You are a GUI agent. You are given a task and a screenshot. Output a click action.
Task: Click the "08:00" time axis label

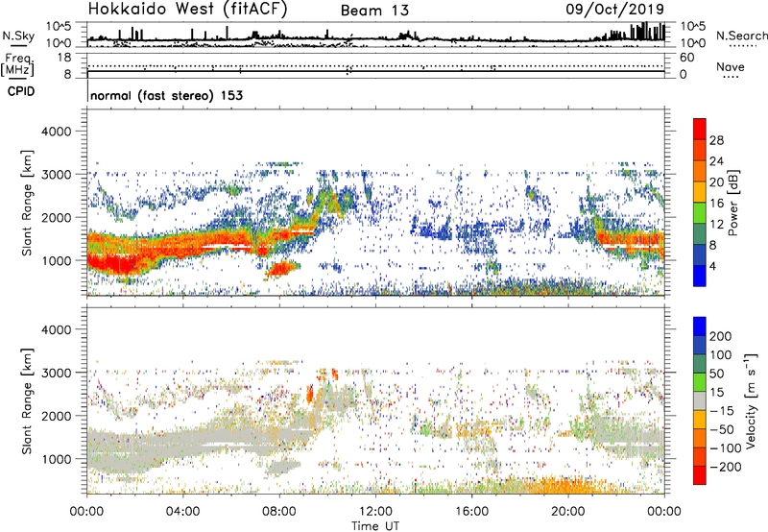click(x=279, y=512)
